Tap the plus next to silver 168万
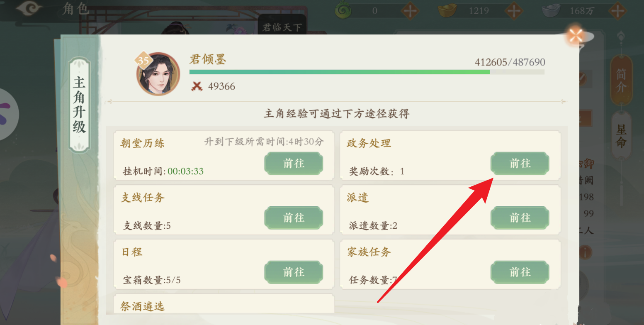The height and width of the screenshot is (325, 644). coord(618,10)
